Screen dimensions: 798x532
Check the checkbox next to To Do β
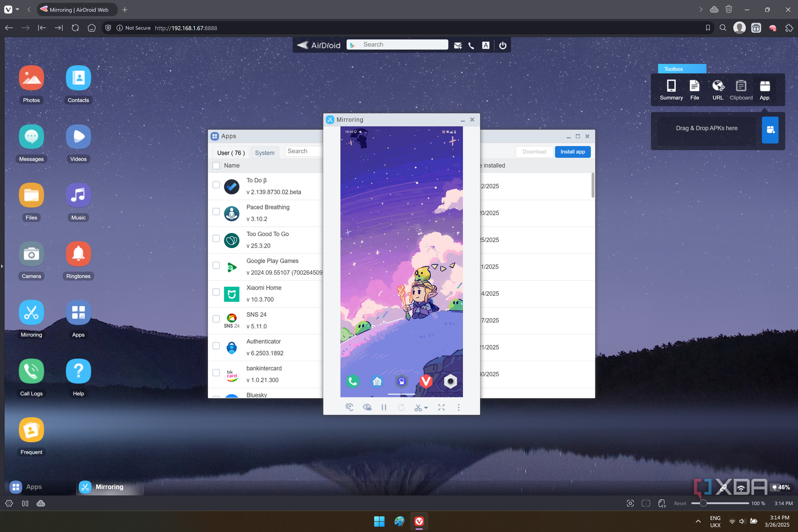click(216, 185)
